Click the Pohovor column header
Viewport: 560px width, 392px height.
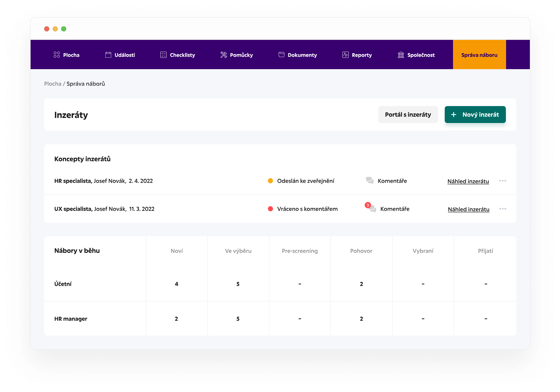[361, 251]
